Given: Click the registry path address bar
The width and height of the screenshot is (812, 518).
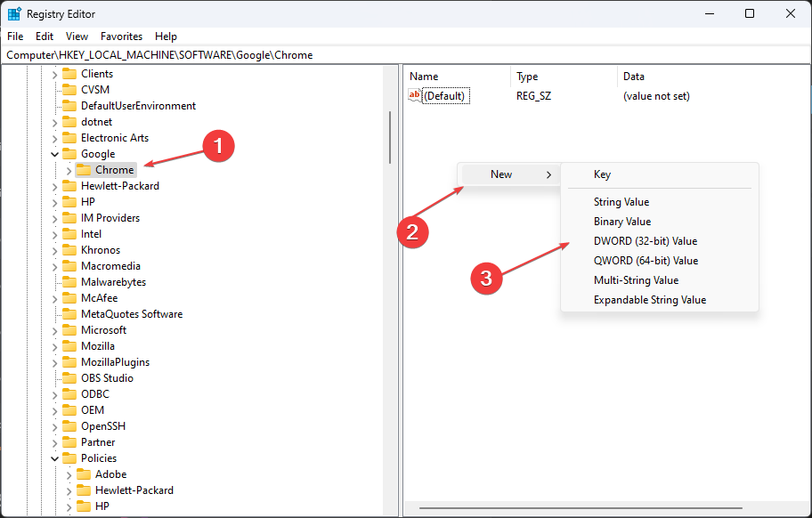Looking at the screenshot, I should (406, 55).
